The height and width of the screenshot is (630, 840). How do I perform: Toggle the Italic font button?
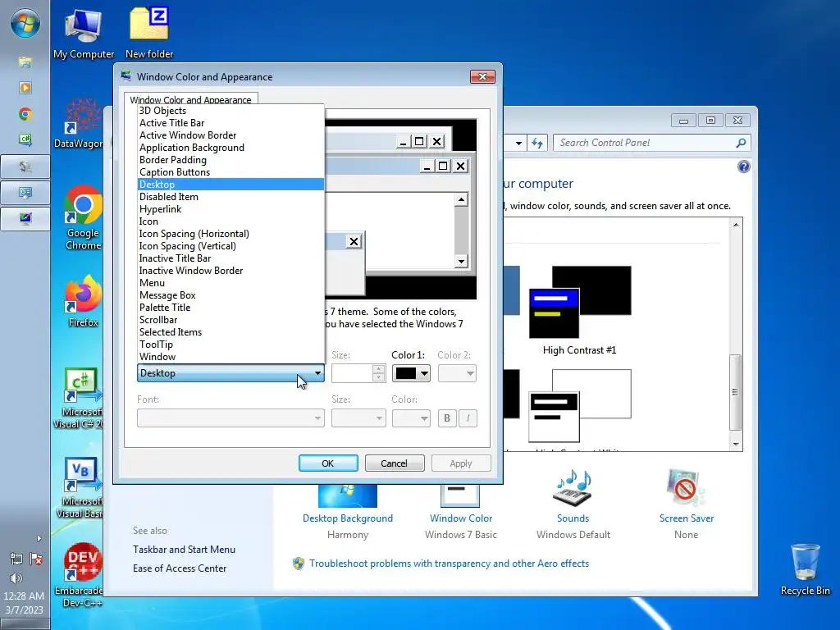[468, 418]
